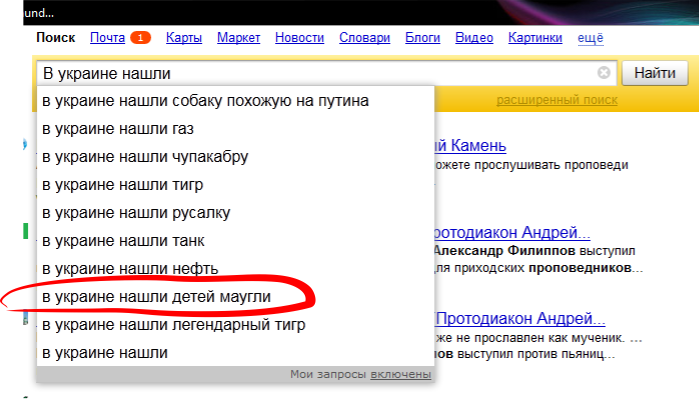Viewport: 699px width, 399px height.
Task: Open the first 'ротодиакон Андрей...' result link
Action: coord(513,232)
